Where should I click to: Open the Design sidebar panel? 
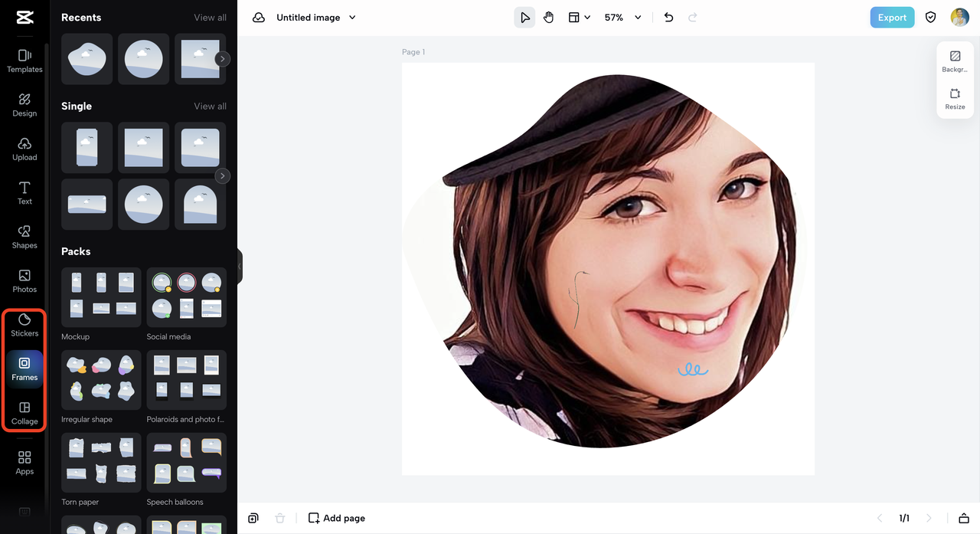tap(24, 105)
